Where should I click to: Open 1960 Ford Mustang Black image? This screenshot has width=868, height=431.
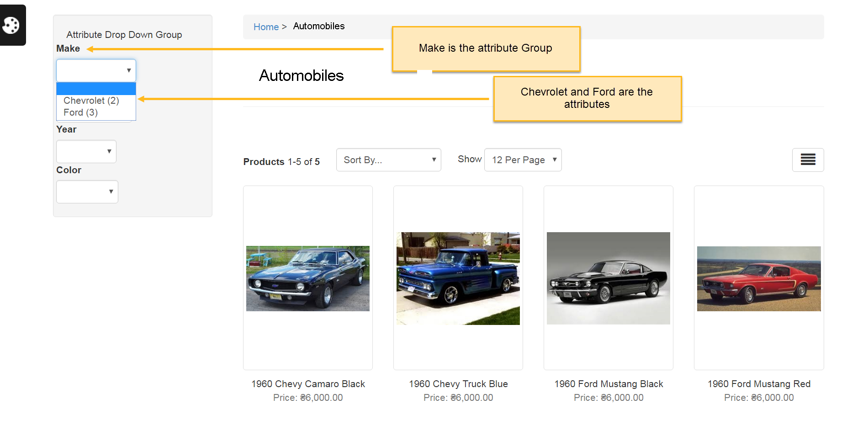609,278
